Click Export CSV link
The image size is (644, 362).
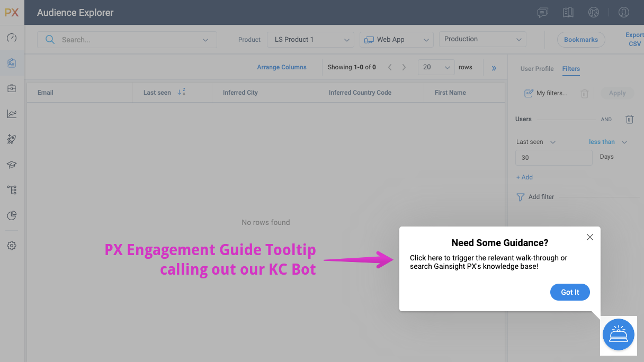tap(634, 39)
